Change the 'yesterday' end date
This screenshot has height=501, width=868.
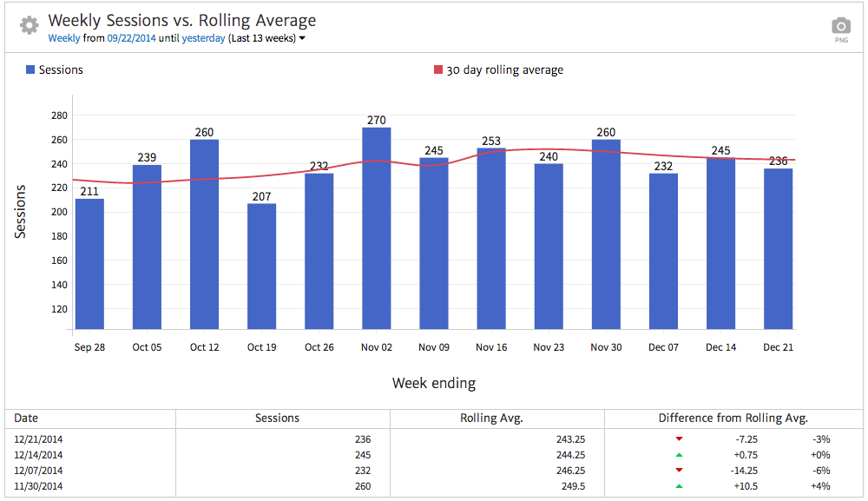pyautogui.click(x=203, y=38)
